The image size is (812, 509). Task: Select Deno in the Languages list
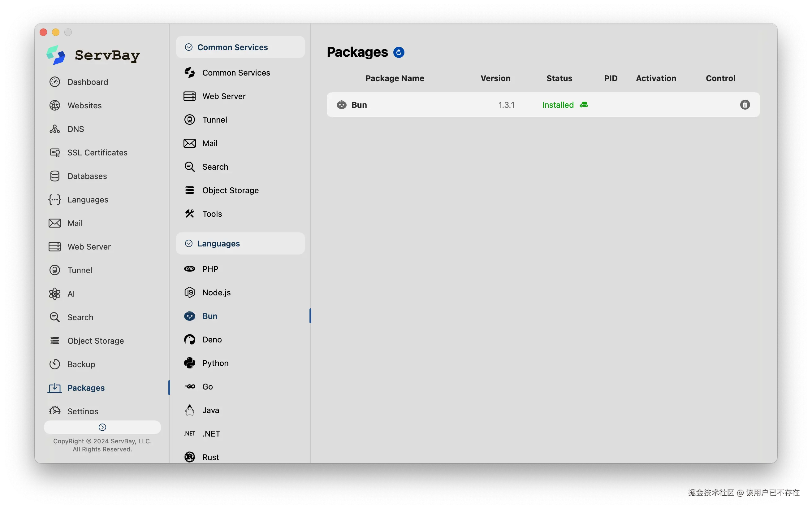click(x=212, y=339)
